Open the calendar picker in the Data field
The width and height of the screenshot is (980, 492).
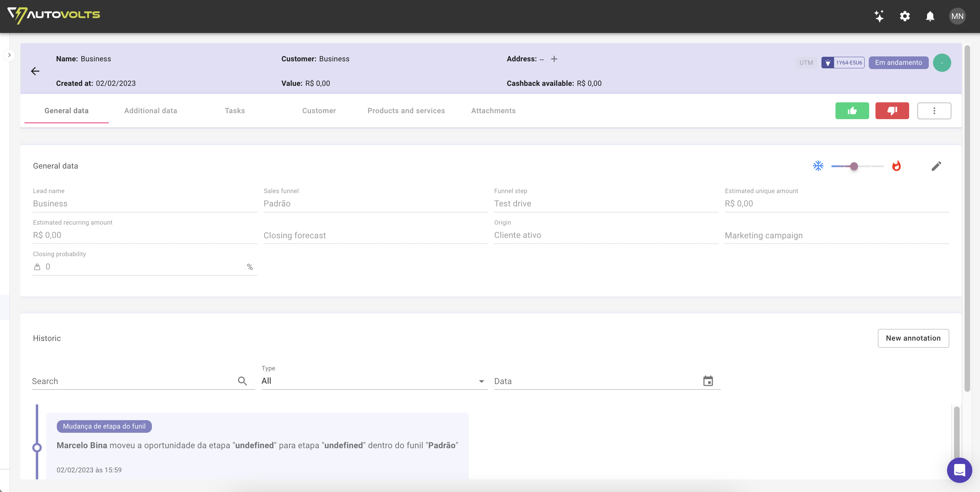point(707,381)
